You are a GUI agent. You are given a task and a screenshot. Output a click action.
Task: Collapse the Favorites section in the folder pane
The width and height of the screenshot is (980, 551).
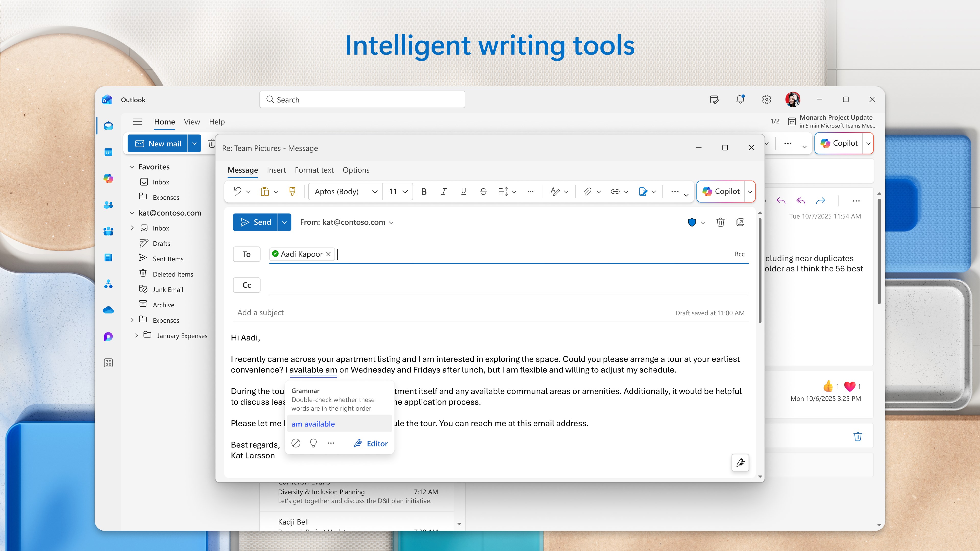pos(132,167)
